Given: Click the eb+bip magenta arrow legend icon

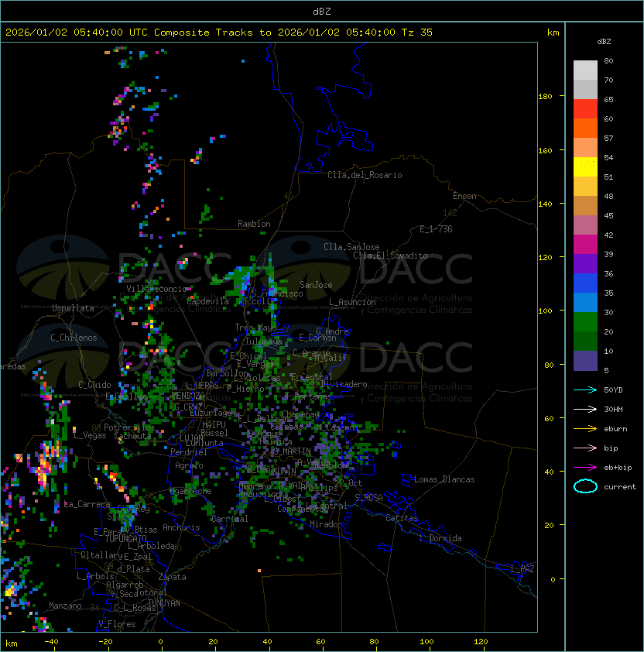Looking at the screenshot, I should pos(585,468).
